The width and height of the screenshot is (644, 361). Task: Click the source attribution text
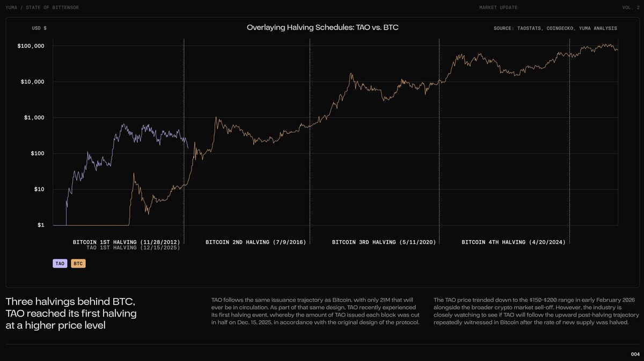(555, 28)
